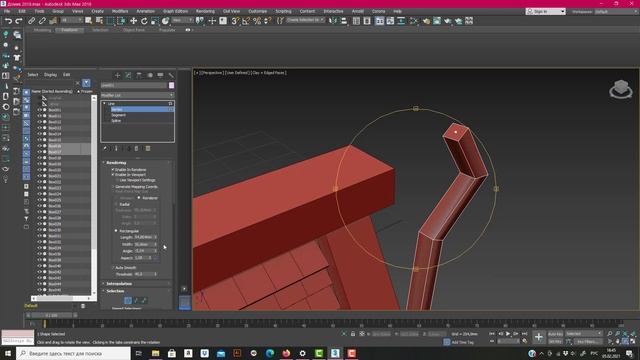Image resolution: width=640 pixels, height=360 pixels.
Task: Switch to Motion command panel tab
Action: (x=150, y=75)
